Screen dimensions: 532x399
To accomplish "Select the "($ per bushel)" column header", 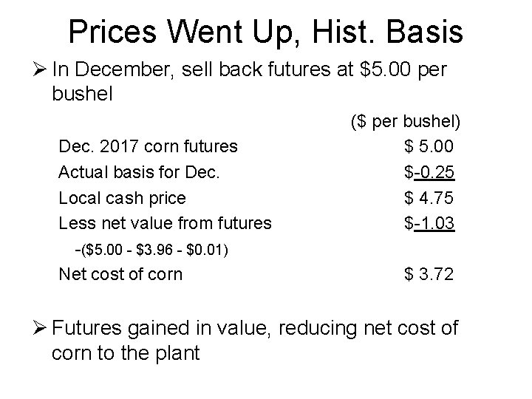I will [x=406, y=122].
